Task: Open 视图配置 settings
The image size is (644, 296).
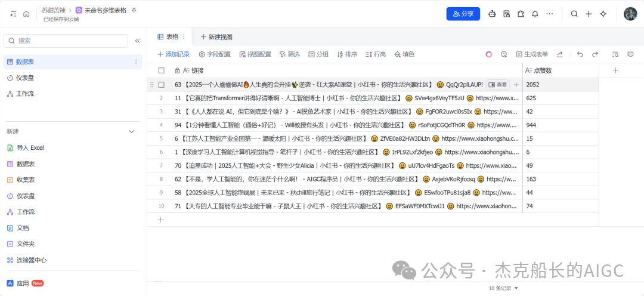Action: (255, 54)
